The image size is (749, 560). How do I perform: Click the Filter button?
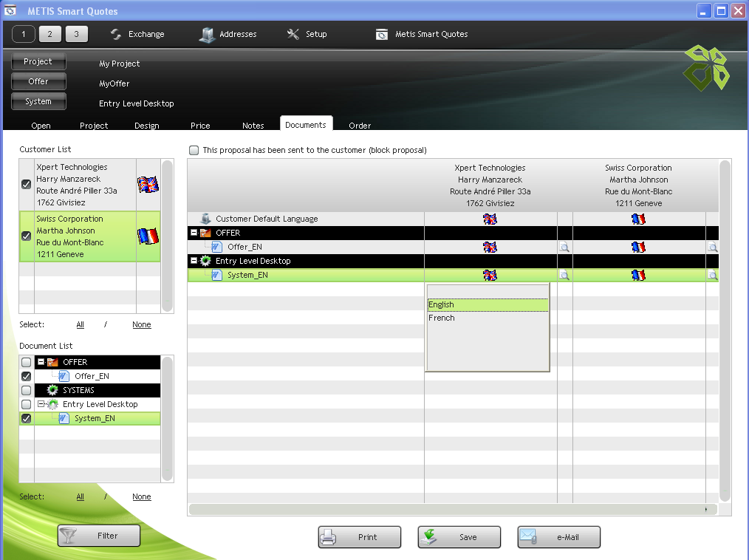[x=99, y=536]
